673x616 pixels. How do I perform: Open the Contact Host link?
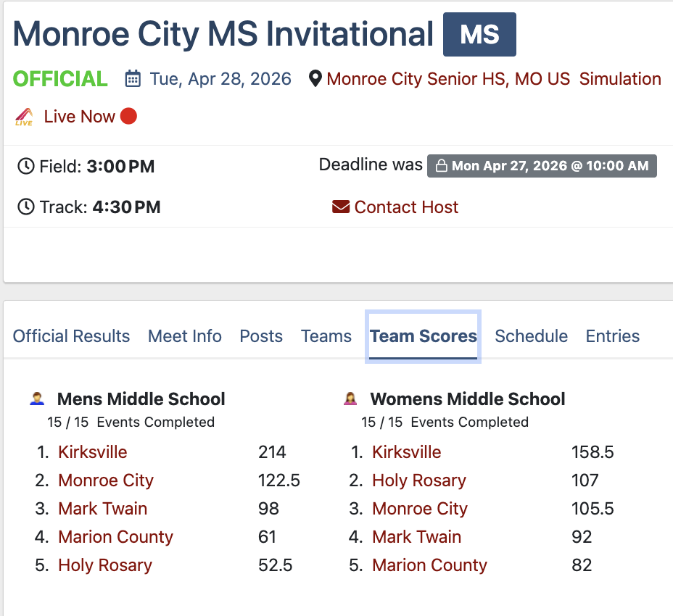pyautogui.click(x=406, y=207)
